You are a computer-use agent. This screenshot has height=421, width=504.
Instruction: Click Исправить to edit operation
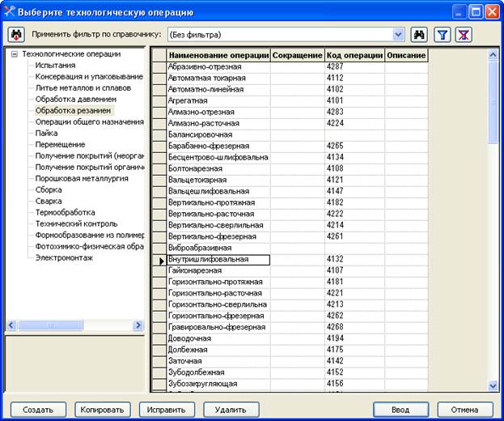pos(167,410)
